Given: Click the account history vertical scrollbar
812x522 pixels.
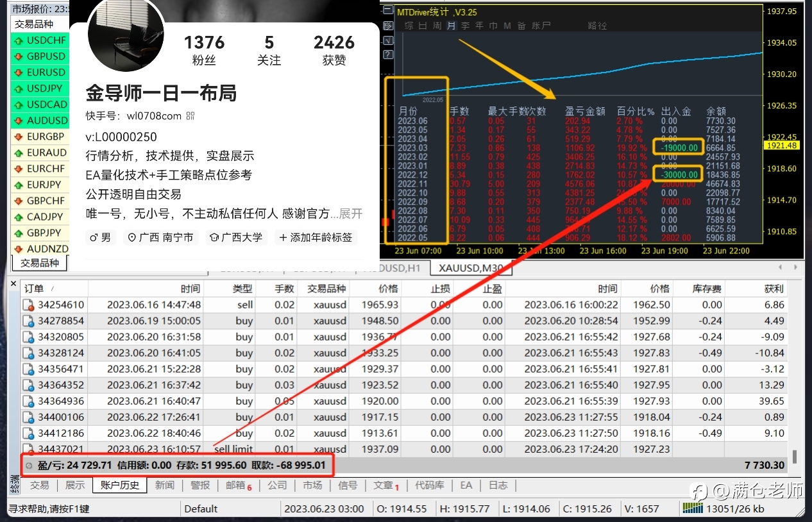Looking at the screenshot, I should coord(794,456).
